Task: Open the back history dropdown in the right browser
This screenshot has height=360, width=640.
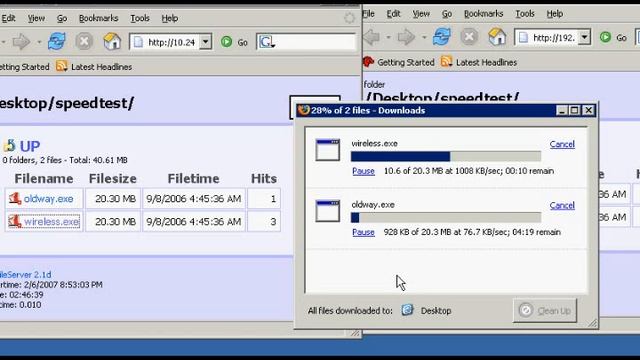Action: point(388,37)
